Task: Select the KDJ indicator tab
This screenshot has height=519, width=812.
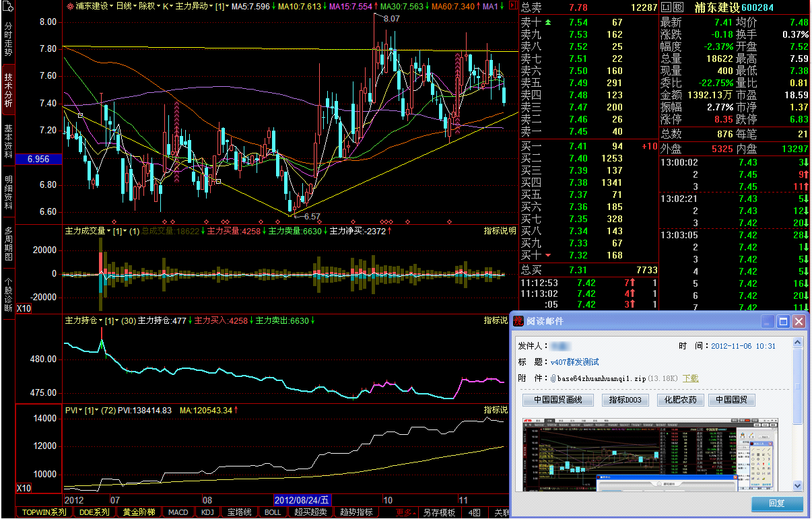Action: coord(207,512)
